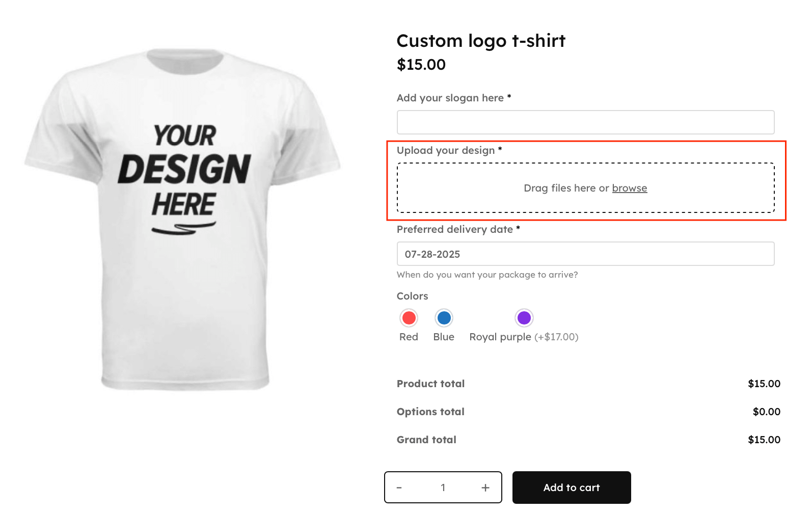Increase quantity with the plus button
Viewport: 812px width, 513px height.
(485, 488)
